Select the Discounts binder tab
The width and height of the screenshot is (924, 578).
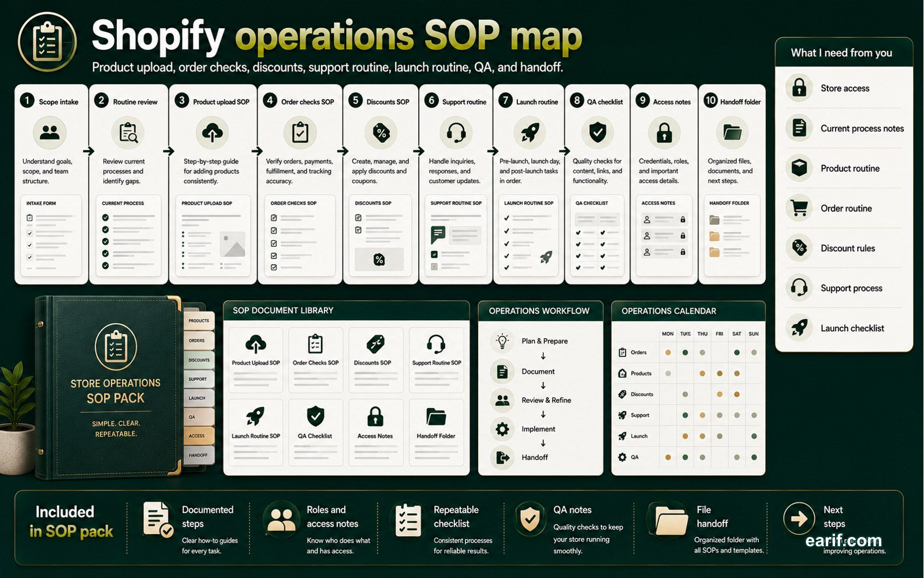coord(199,360)
